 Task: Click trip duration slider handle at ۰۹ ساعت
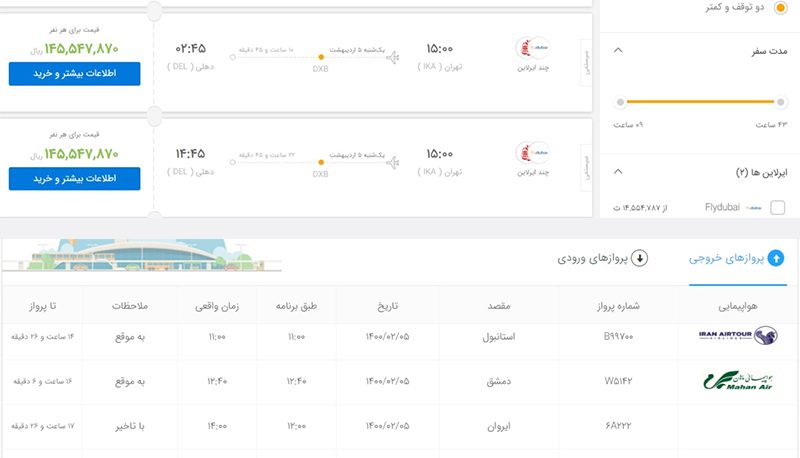621,102
